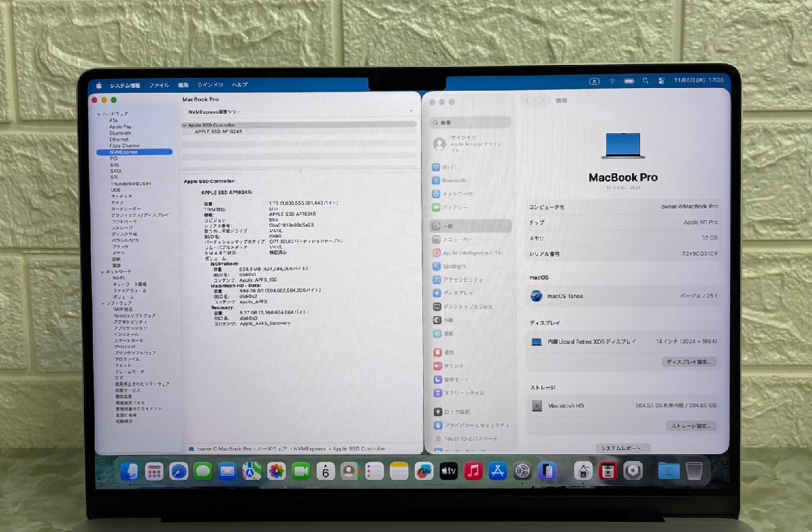This screenshot has width=812, height=532.
Task: Launch Photos app from Dock
Action: pyautogui.click(x=276, y=471)
